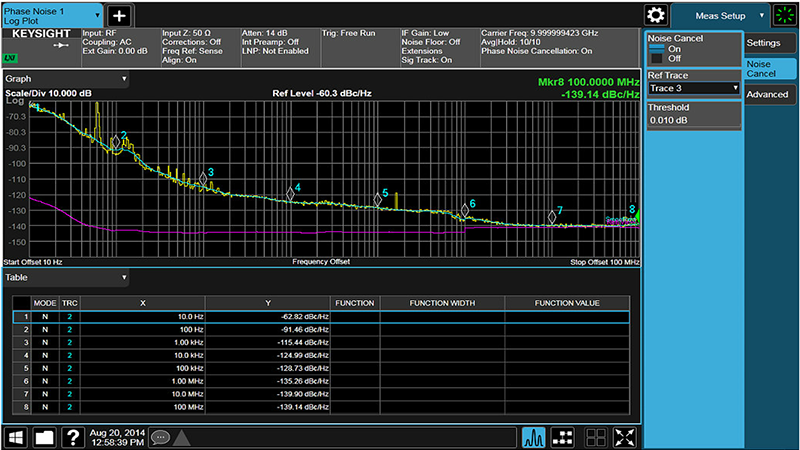Image resolution: width=800 pixels, height=450 pixels.
Task: Switch to the Advanced tab
Action: 769,94
